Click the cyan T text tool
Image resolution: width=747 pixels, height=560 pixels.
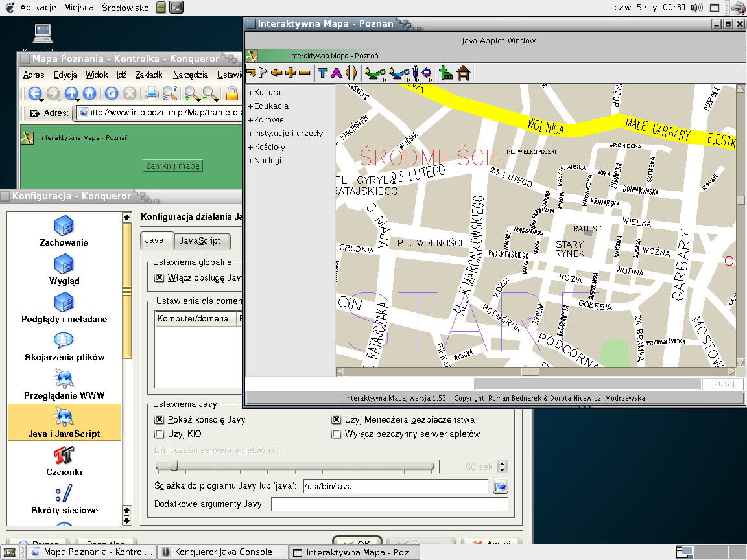[x=322, y=73]
